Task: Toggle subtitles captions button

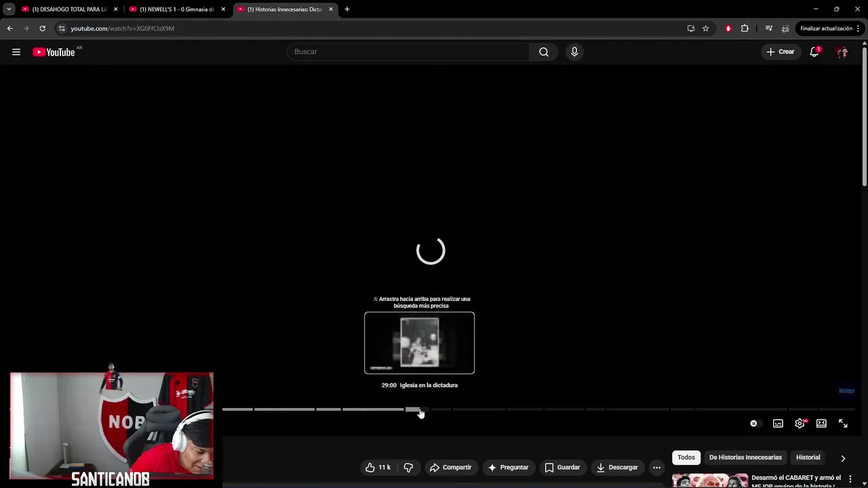Action: (x=778, y=424)
